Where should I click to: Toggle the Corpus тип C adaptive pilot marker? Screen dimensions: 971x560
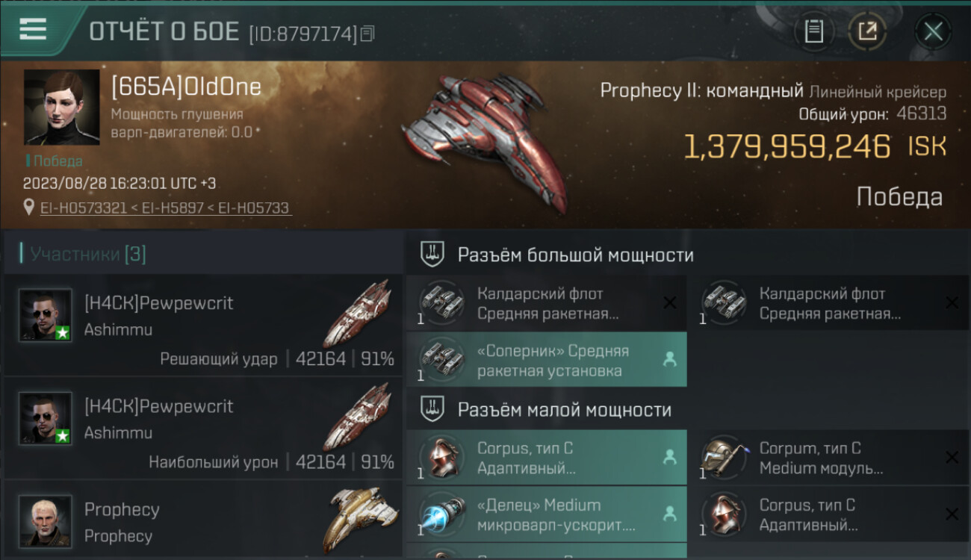pos(669,458)
